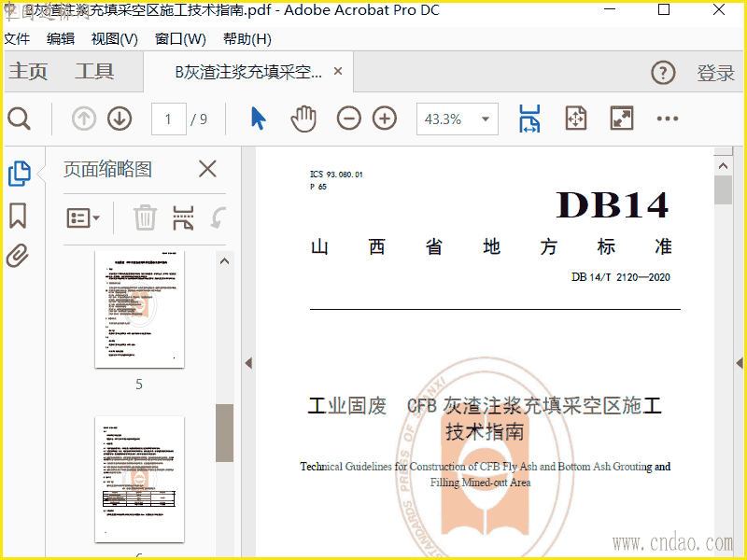Click the page 5 label under thumbnail
The height and width of the screenshot is (560, 747).
coord(138,385)
